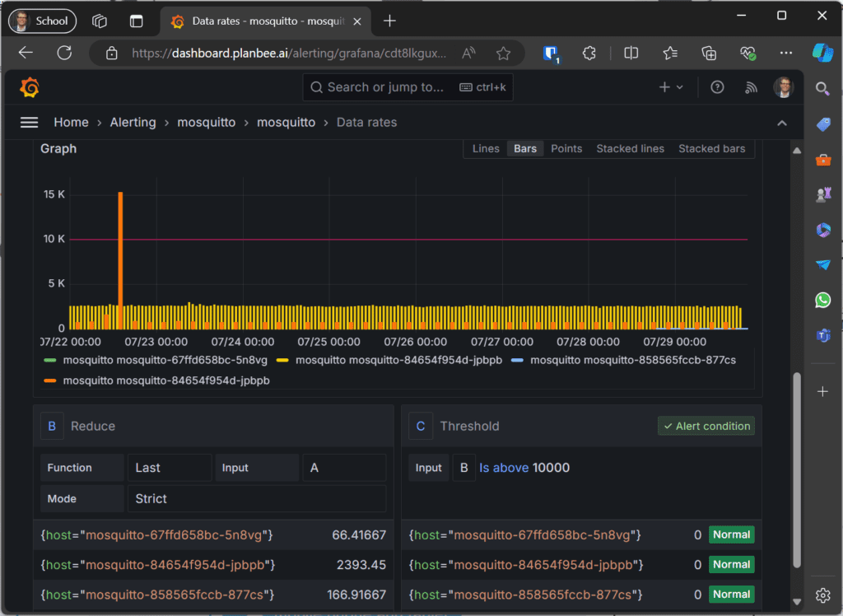Open Microsoft Teams from the sidebar
Viewport: 843px width, 616px height.
(x=822, y=335)
